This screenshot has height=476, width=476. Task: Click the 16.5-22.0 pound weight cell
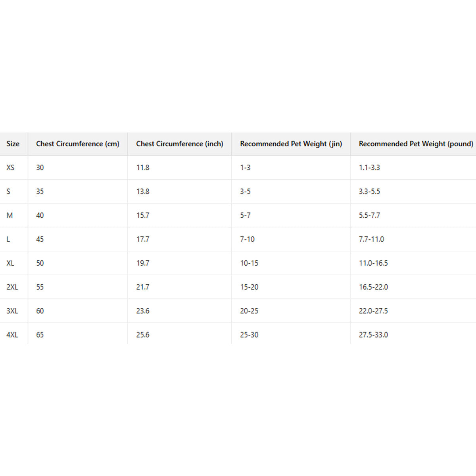pos(373,287)
